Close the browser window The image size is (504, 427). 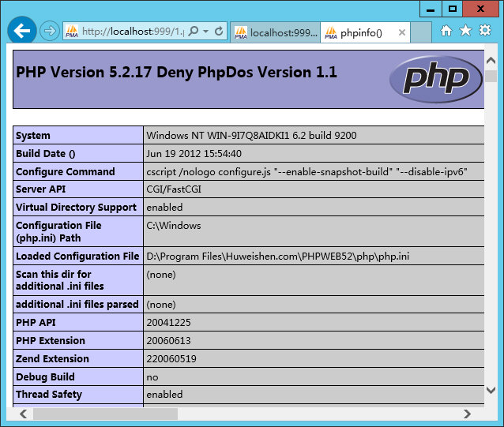click(481, 9)
